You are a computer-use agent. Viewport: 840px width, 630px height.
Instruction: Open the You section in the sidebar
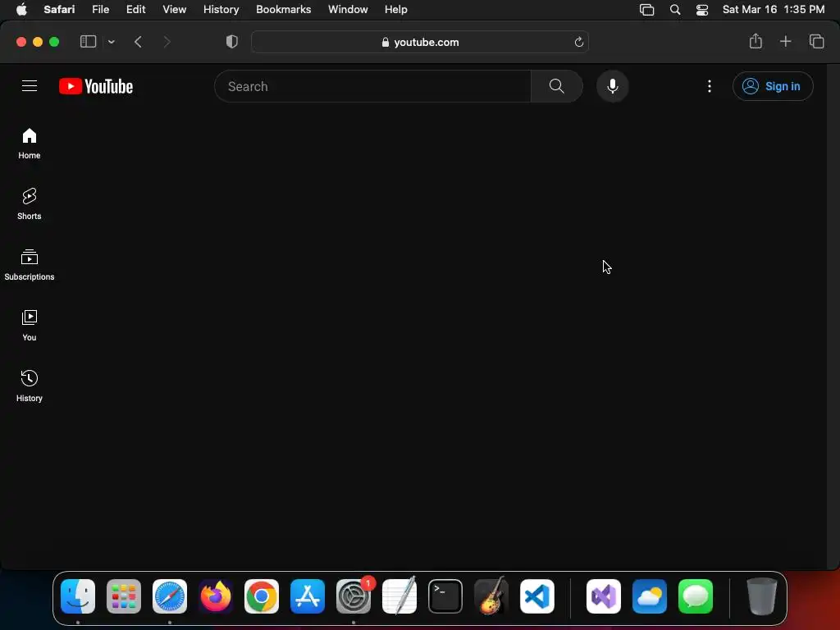[30, 325]
